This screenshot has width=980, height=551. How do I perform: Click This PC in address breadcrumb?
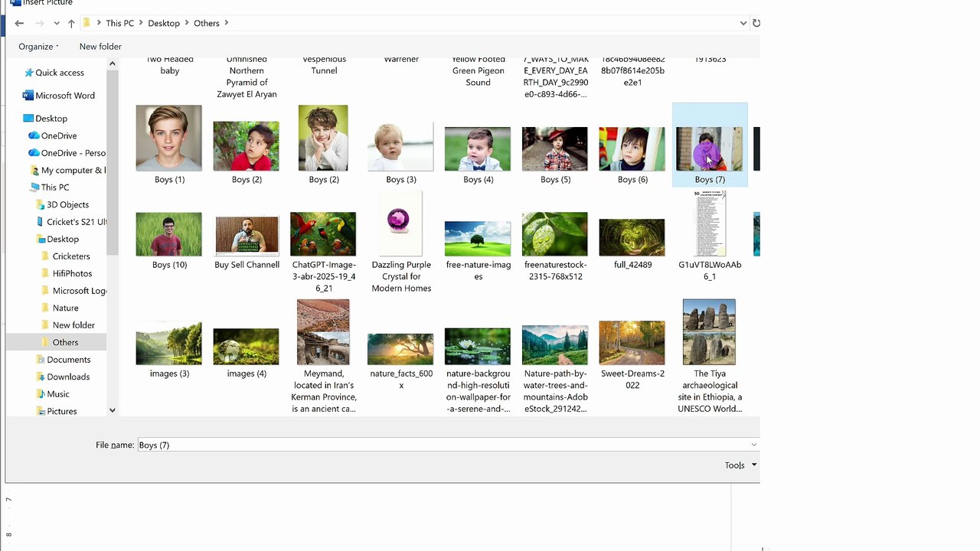click(119, 23)
